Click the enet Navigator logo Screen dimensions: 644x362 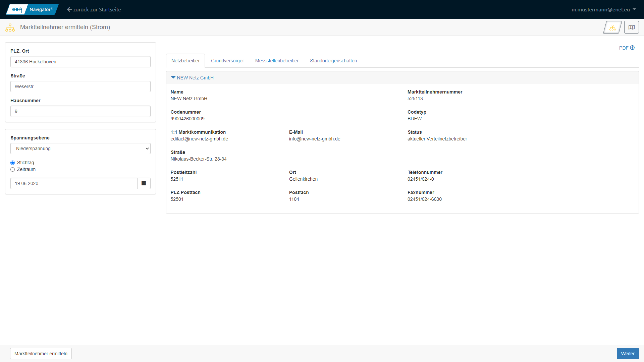tap(32, 9)
